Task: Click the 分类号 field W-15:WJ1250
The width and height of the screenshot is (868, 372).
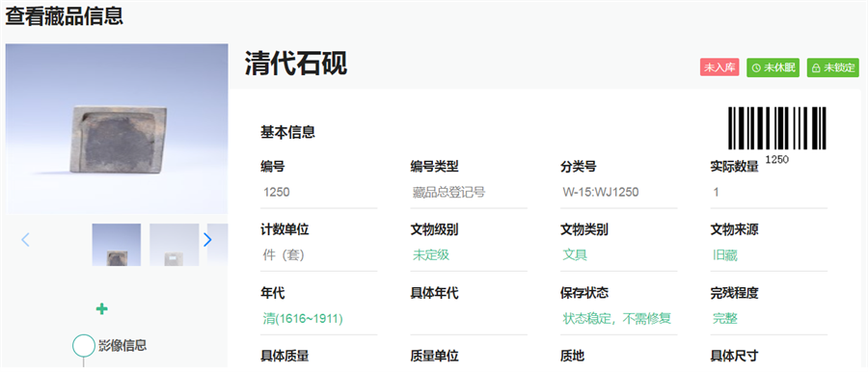Action: pos(619,193)
